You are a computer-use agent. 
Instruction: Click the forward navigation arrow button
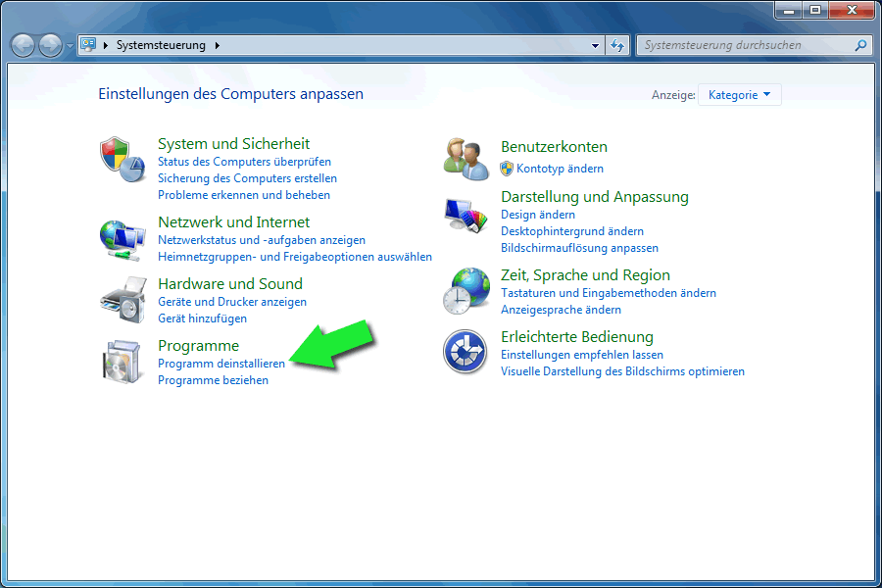[51, 45]
